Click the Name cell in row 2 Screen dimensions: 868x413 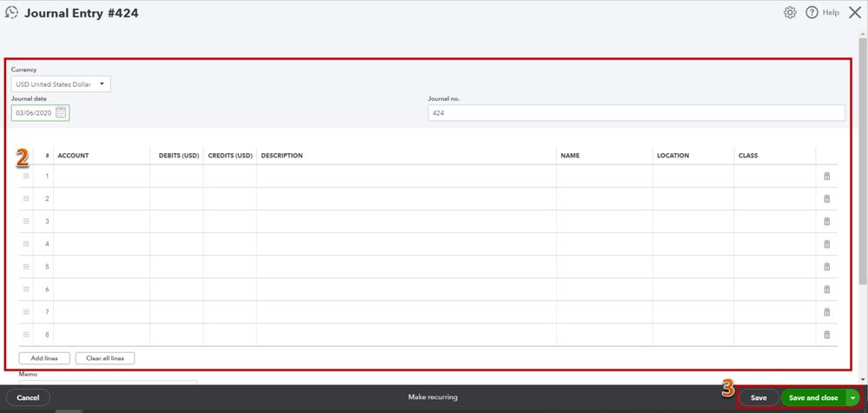605,199
